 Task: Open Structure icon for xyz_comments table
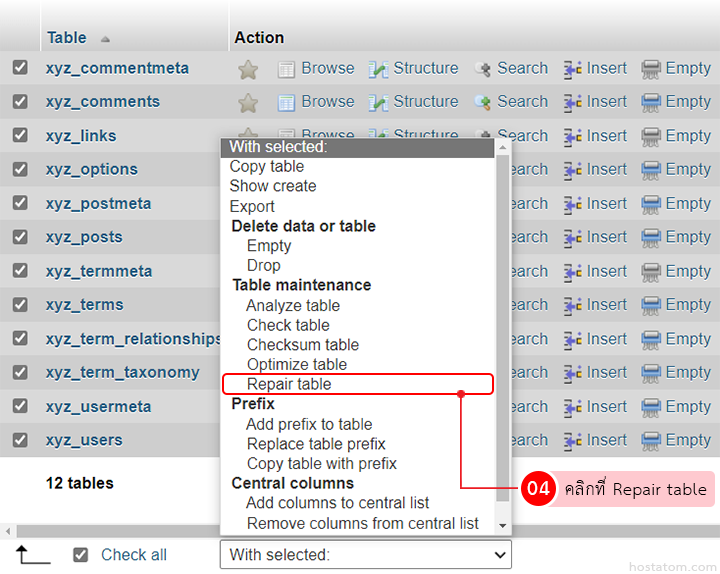pos(378,102)
